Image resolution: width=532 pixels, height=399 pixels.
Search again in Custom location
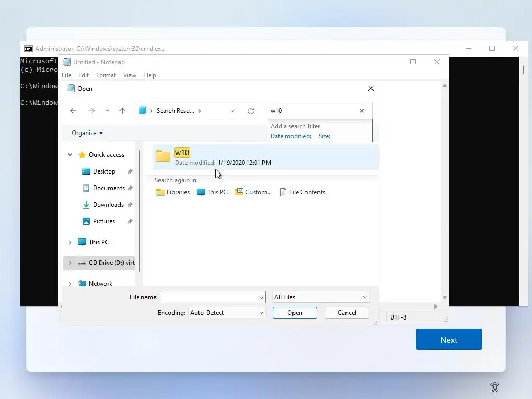pos(253,192)
